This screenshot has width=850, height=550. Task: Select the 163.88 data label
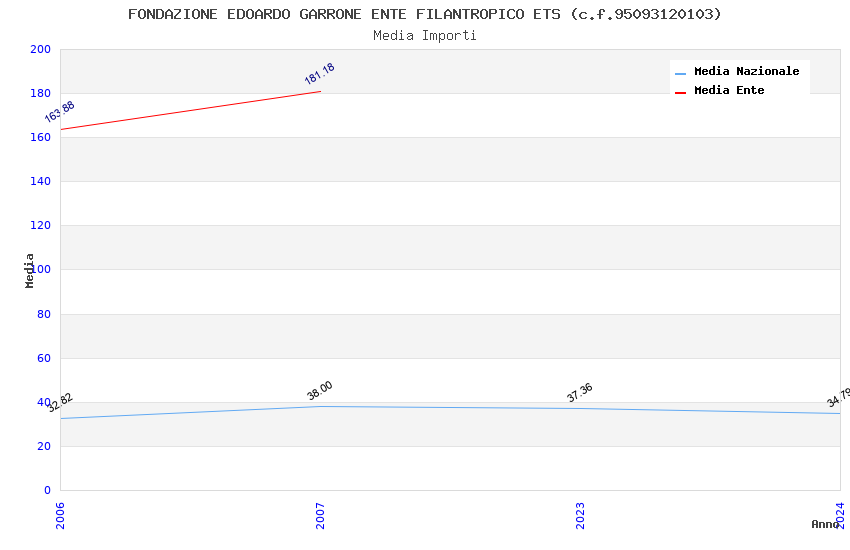(x=60, y=112)
